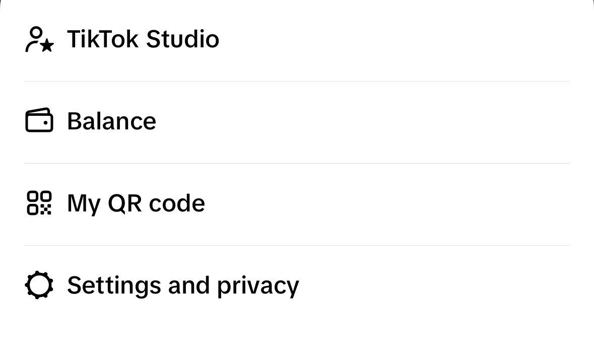Select the TikTok Studio creator icon

pos(38,39)
